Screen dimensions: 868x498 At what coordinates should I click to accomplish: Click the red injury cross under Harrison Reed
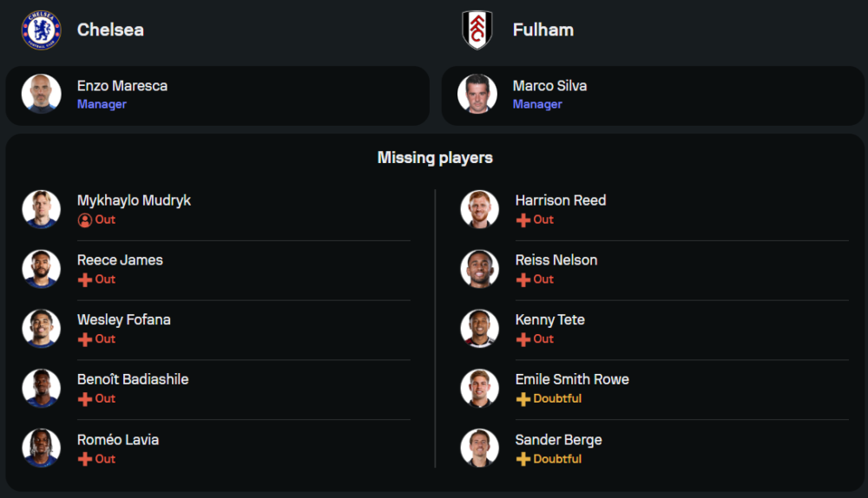[x=523, y=220]
